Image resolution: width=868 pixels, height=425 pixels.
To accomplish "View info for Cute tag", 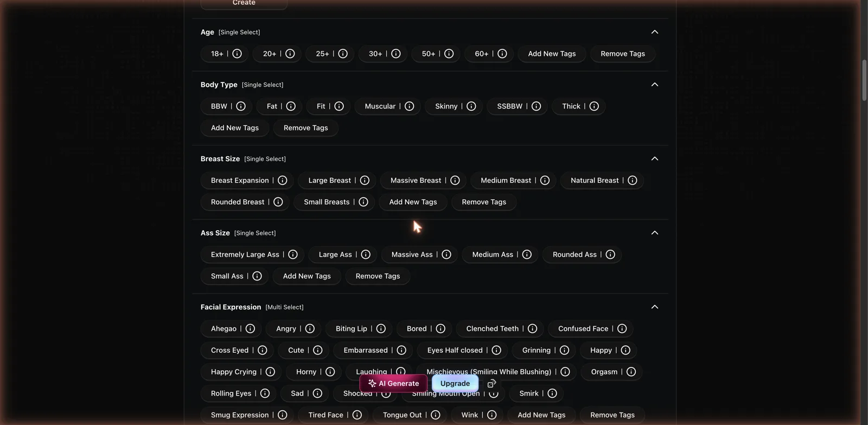I will point(318,350).
